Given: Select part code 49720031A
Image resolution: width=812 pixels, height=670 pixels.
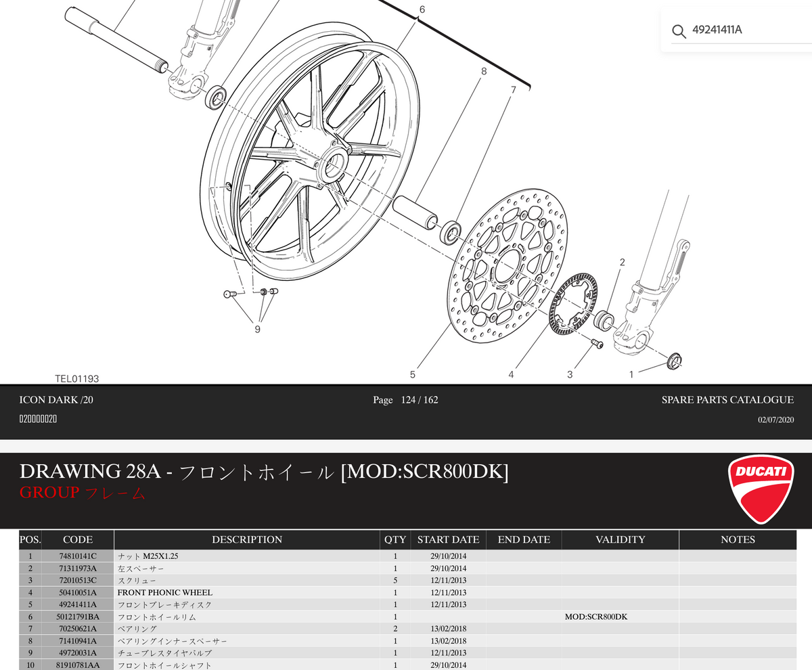Looking at the screenshot, I should coord(78,653).
